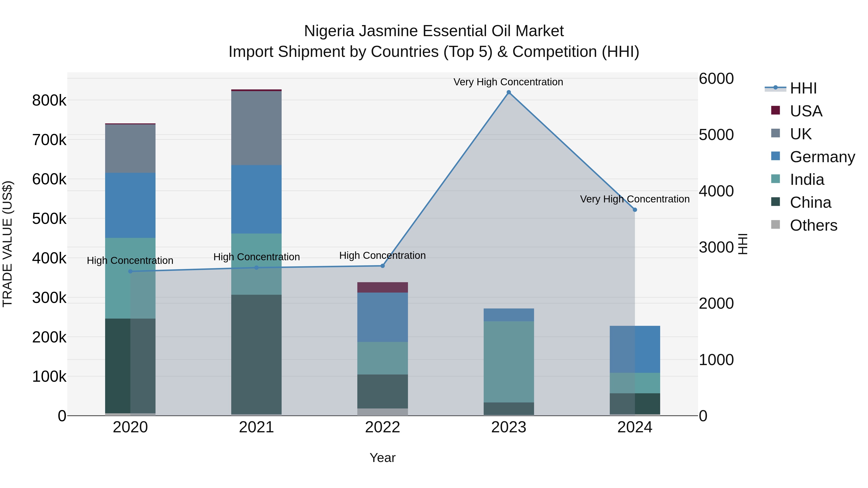Select the USA segment of the 2022 bar

(382, 287)
